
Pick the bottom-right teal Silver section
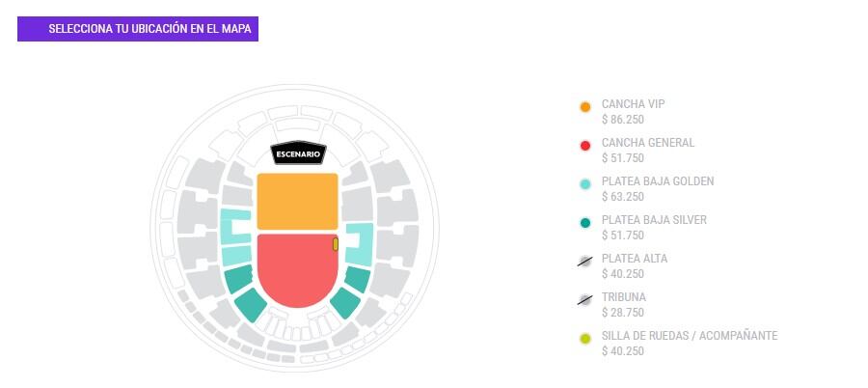(x=344, y=304)
